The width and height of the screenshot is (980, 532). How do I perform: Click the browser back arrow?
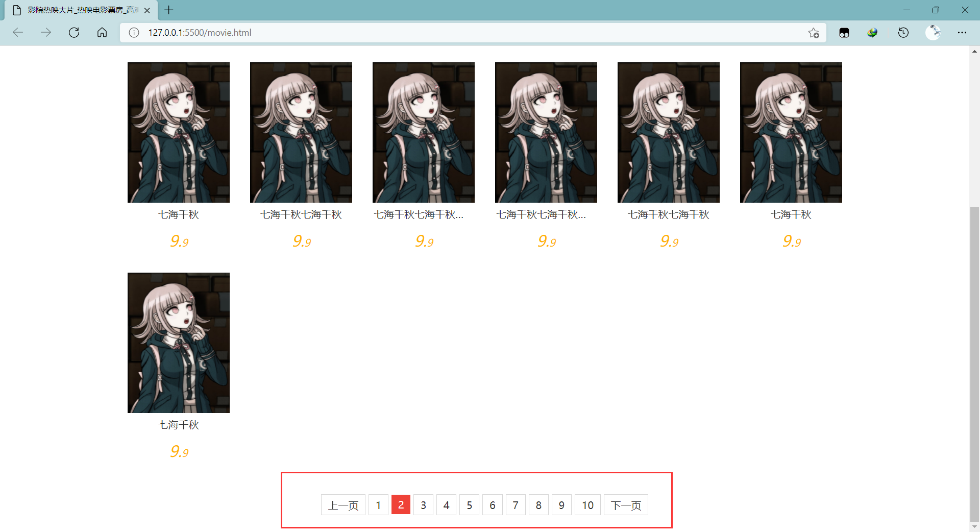pyautogui.click(x=18, y=33)
